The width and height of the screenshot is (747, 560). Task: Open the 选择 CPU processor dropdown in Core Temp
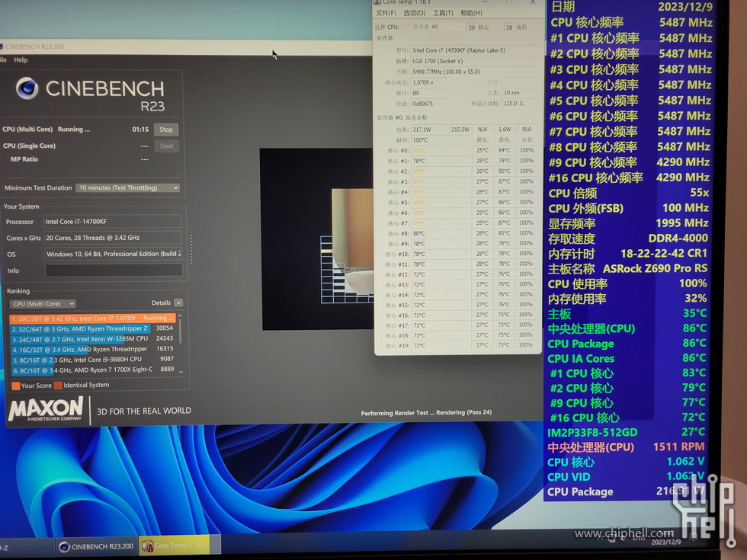[x=438, y=27]
